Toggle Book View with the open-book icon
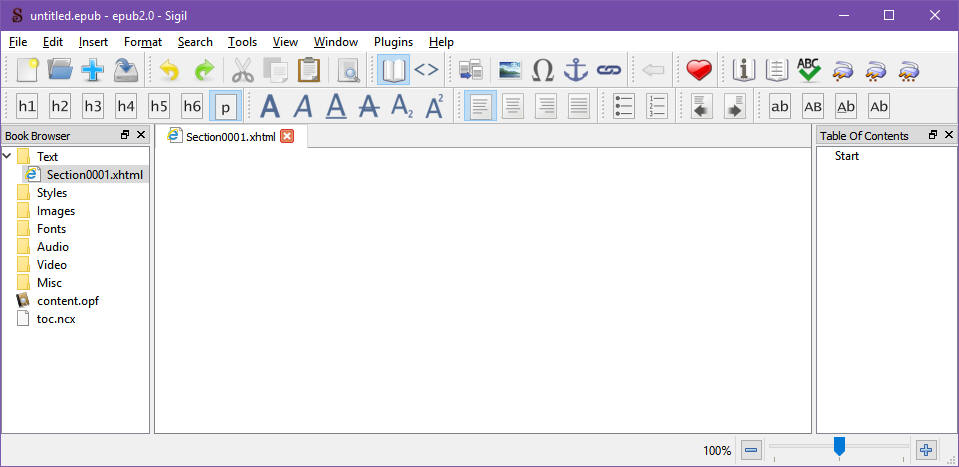Screen dimensions: 959x467 [393, 70]
